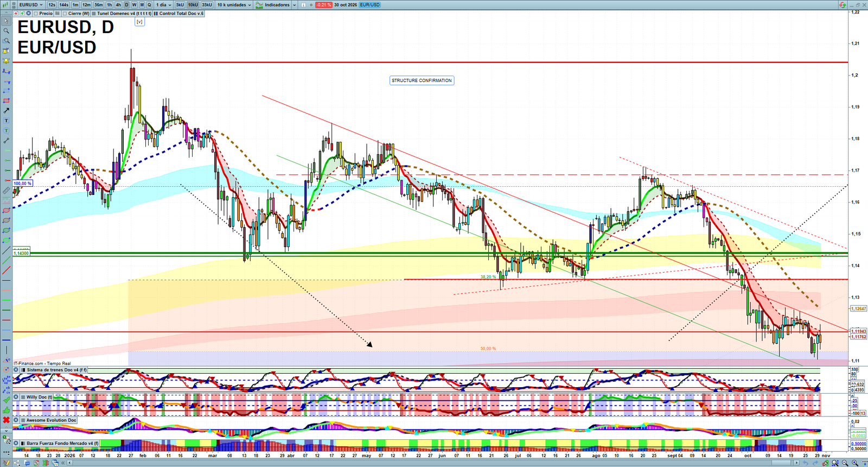The height and width of the screenshot is (467, 868).
Task: Click the EUR/USD blue tag button
Action: click(370, 5)
